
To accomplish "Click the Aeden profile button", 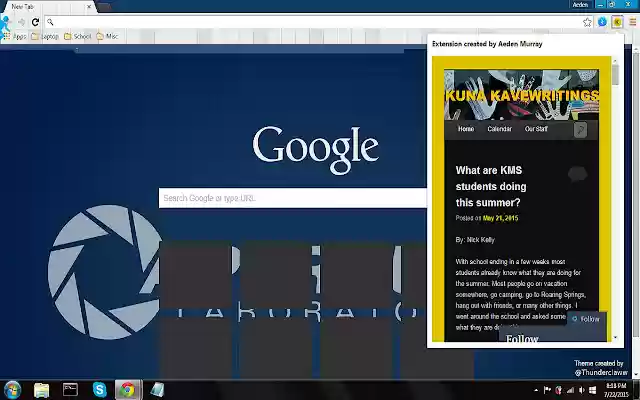I will coord(580,4).
